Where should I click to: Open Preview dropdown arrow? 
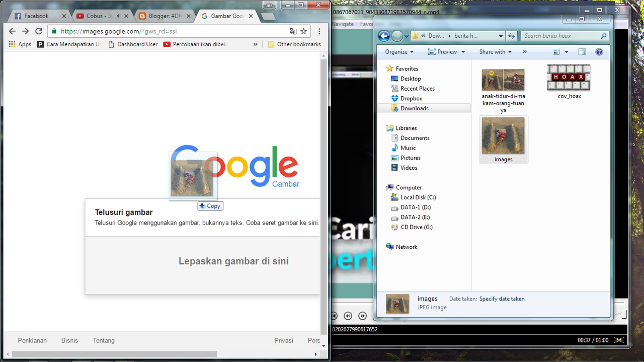463,52
